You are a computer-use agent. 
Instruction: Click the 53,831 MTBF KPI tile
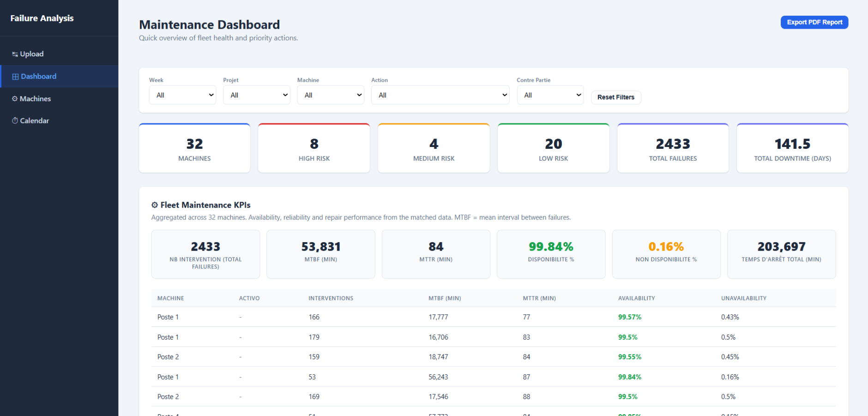tap(321, 254)
